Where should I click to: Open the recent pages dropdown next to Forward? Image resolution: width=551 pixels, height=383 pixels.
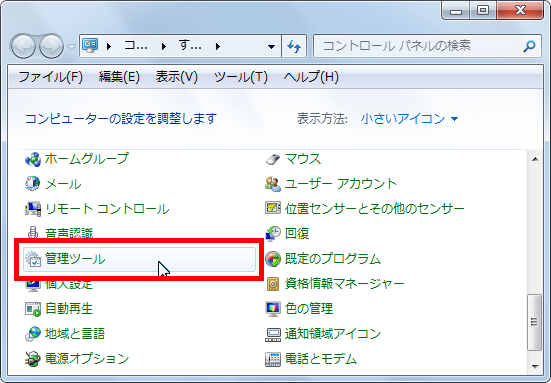71,46
